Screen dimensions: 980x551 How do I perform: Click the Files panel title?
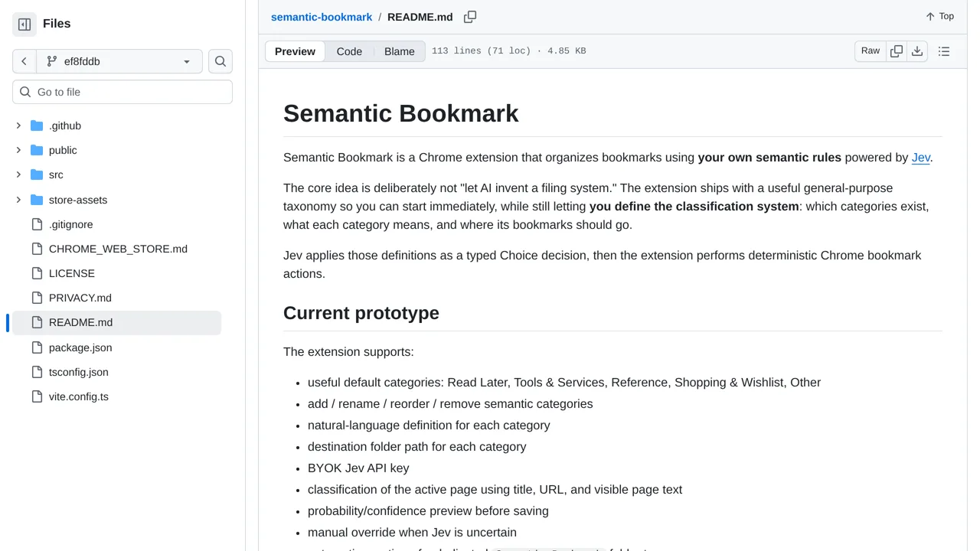pyautogui.click(x=57, y=24)
